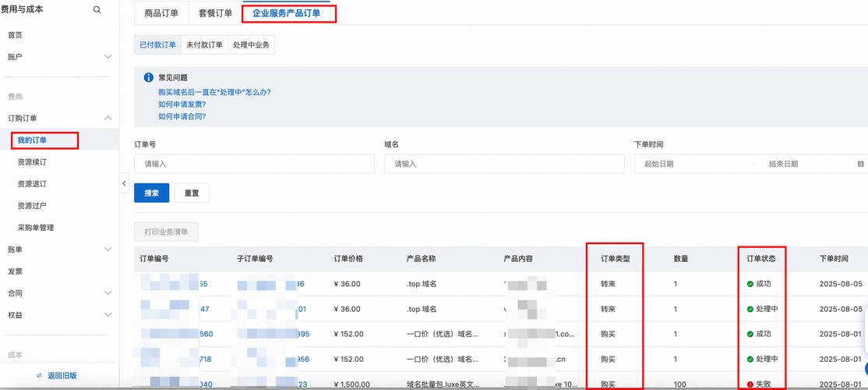The image size is (868, 390).
Task: Open the 套餐订单 tab
Action: pos(215,13)
